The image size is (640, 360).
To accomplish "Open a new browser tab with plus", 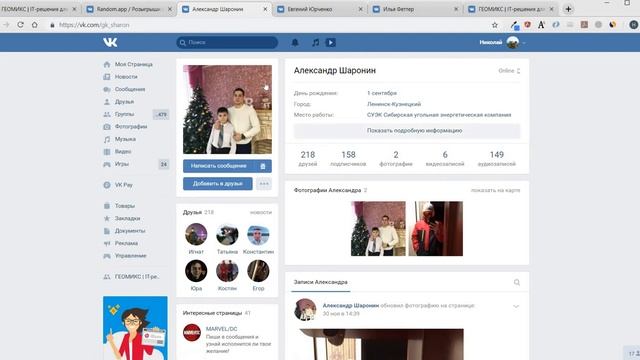I will pos(568,9).
